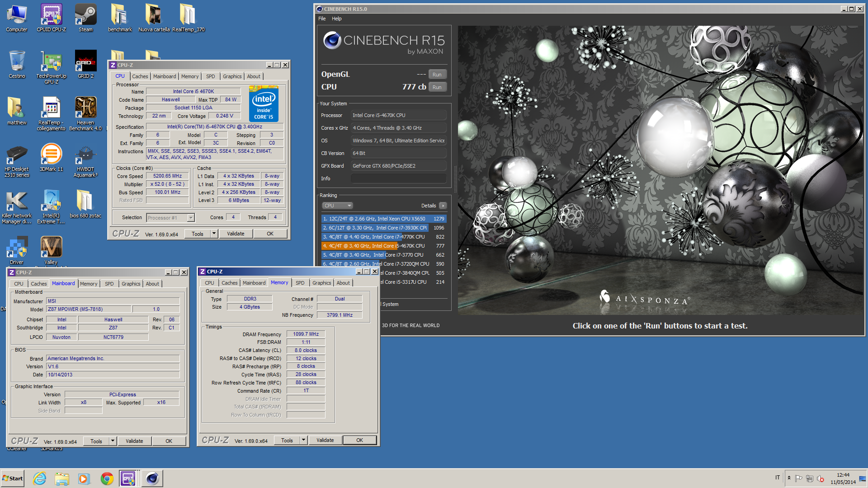868x488 pixels.
Task: Run the Cinebench OpenGL test
Action: (x=437, y=75)
